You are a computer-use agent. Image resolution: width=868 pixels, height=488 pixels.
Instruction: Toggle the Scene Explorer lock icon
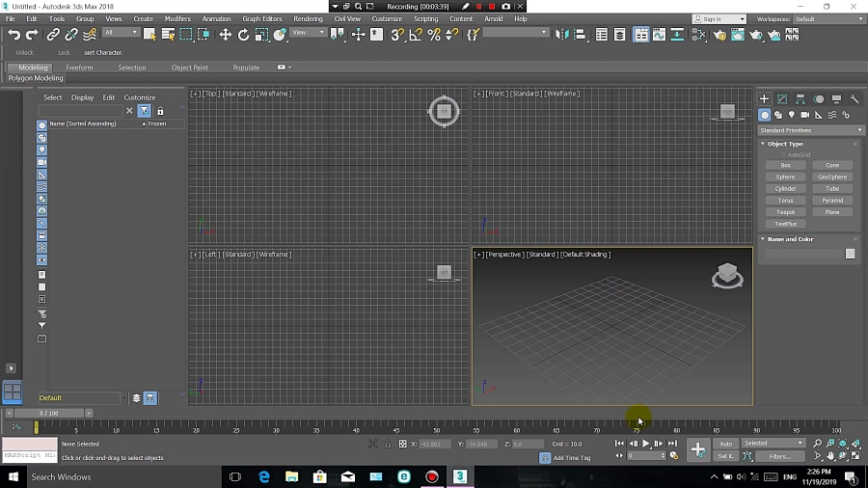[x=160, y=111]
